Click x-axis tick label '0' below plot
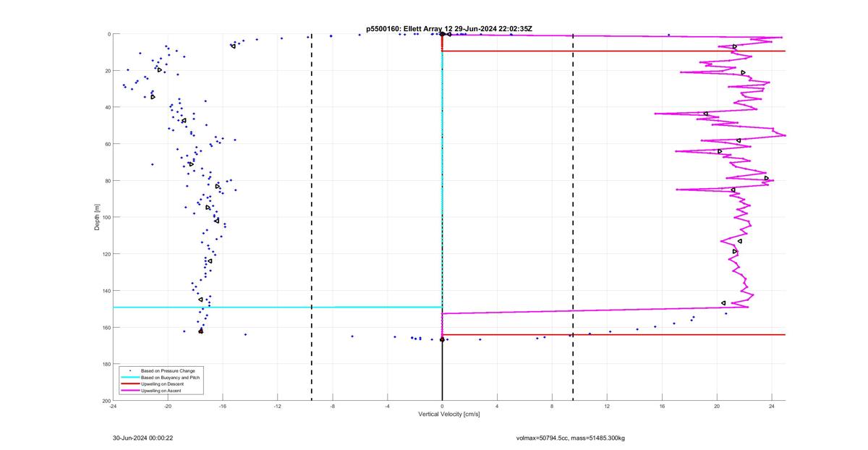 pyautogui.click(x=443, y=407)
